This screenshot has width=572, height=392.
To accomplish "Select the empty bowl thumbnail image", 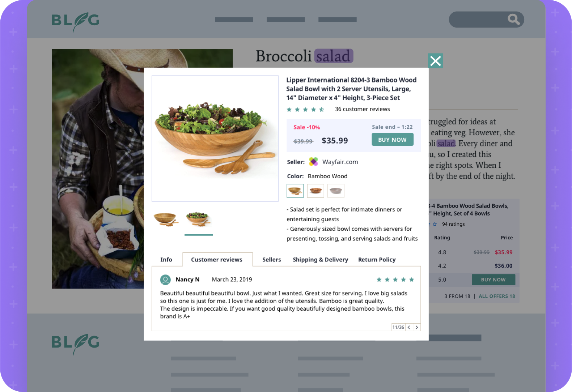I will coord(166,219).
